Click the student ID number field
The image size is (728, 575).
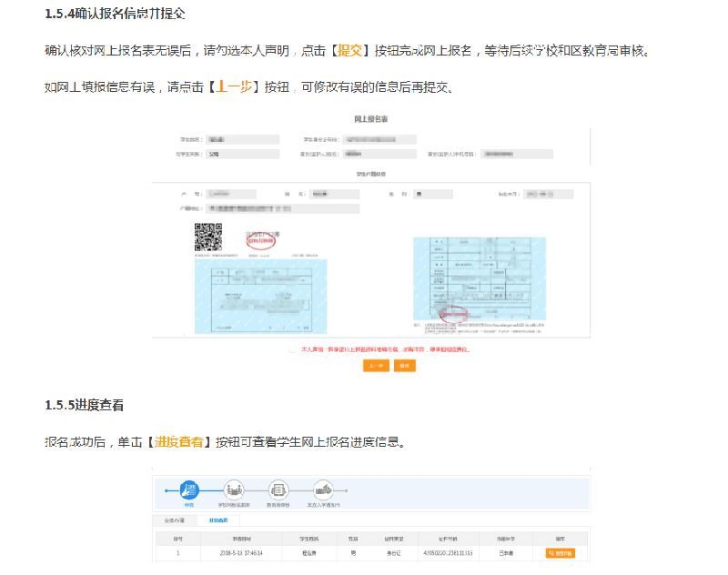pyautogui.click(x=380, y=140)
